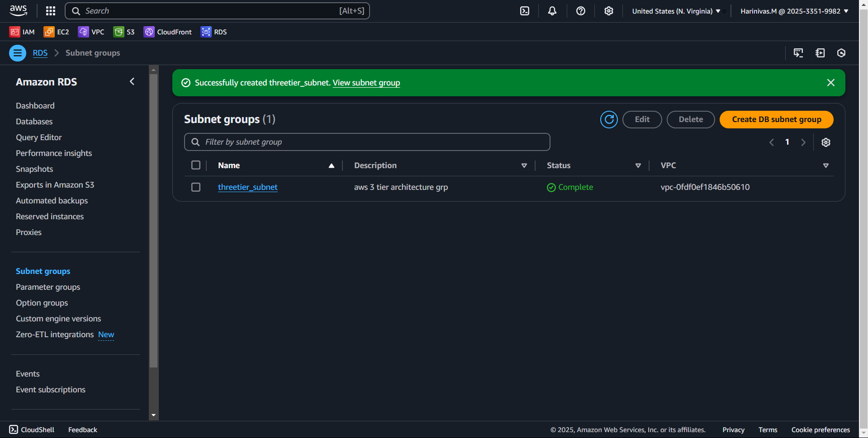Open Proxies in sidebar
868x438 pixels.
point(29,232)
